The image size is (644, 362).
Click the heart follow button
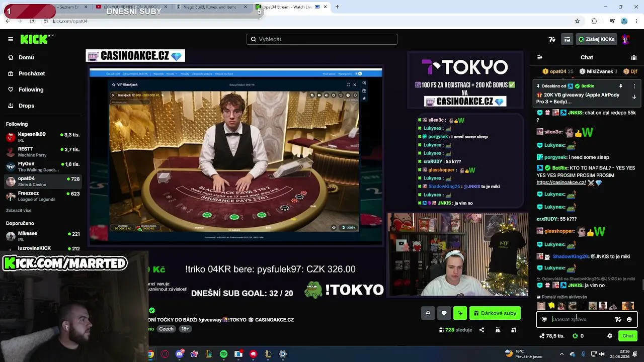coord(444,313)
